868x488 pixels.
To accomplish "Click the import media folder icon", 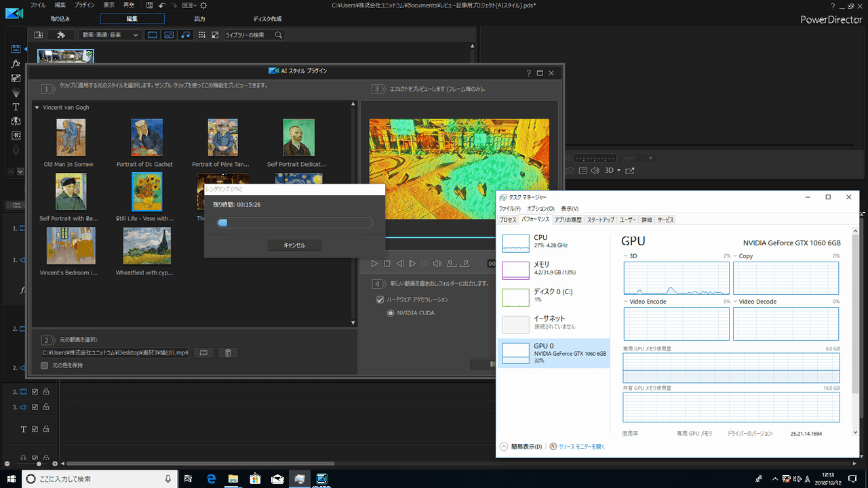I will pyautogui.click(x=39, y=35).
